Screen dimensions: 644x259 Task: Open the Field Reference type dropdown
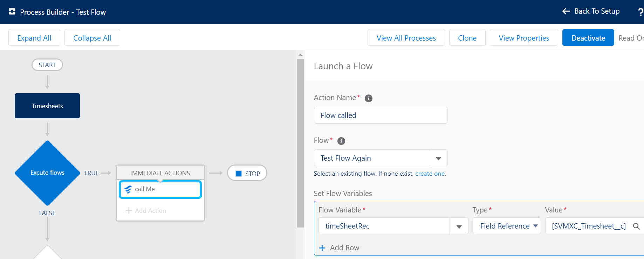pyautogui.click(x=507, y=226)
